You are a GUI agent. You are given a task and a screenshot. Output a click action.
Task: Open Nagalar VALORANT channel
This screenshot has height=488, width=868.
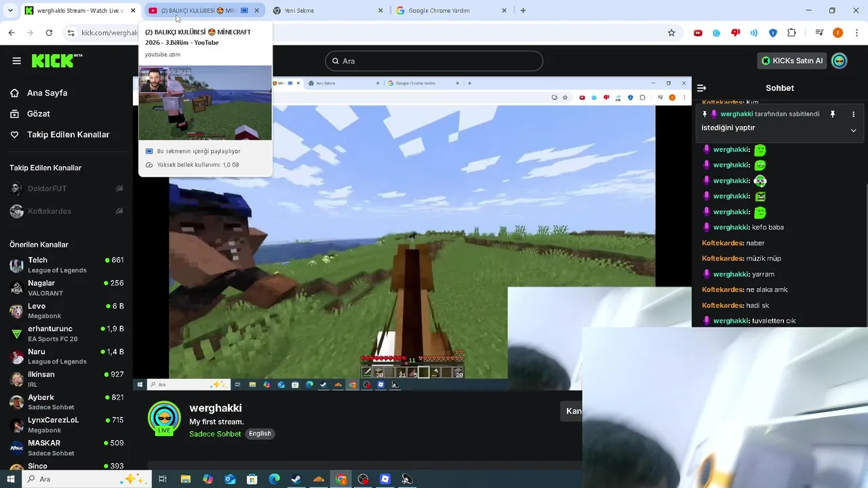point(66,288)
